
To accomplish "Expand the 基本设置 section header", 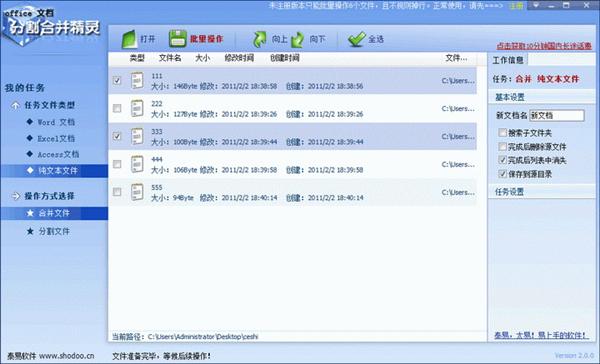I will tap(542, 97).
